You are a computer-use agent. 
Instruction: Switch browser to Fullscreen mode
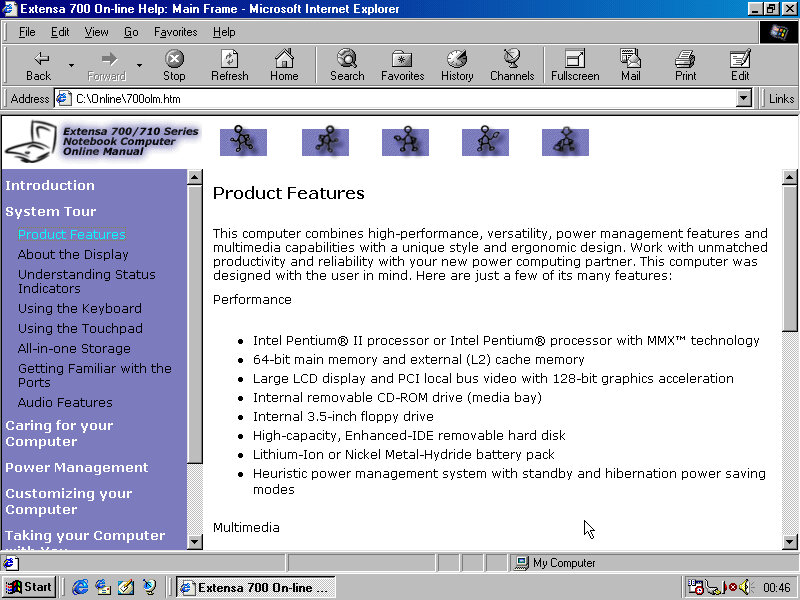pyautogui.click(x=573, y=65)
